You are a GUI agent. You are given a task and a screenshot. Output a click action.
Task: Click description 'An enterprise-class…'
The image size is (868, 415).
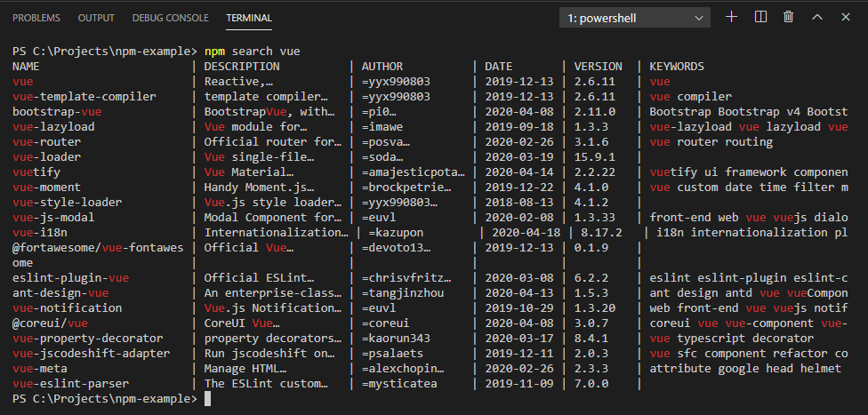pyautogui.click(x=273, y=292)
